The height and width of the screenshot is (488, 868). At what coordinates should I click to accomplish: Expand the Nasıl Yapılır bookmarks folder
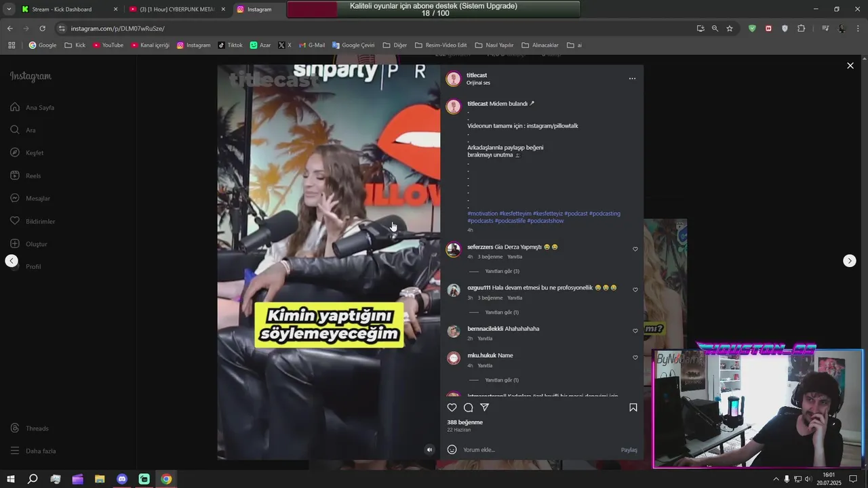pyautogui.click(x=494, y=45)
